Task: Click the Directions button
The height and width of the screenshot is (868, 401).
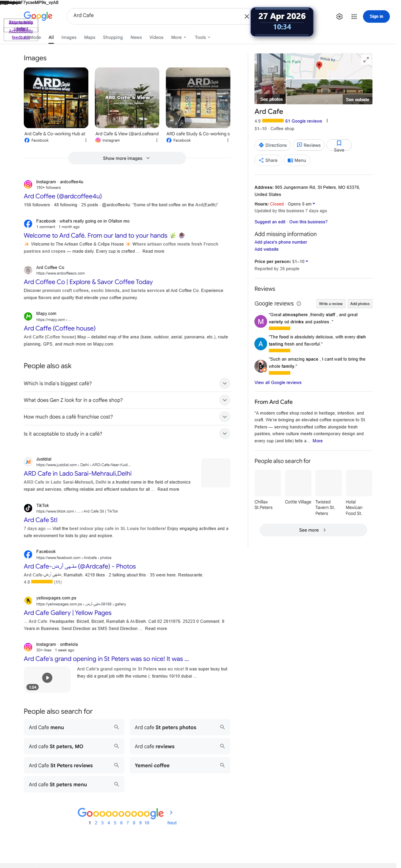Action: (273, 145)
